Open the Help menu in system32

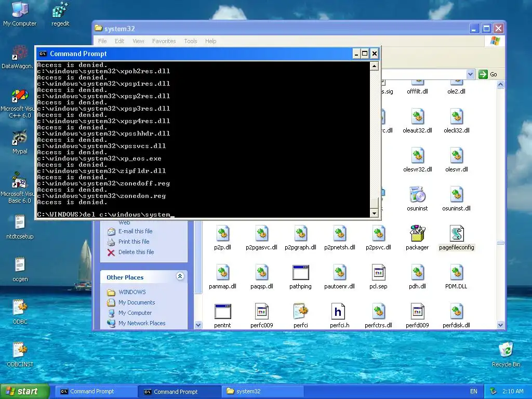pos(210,41)
